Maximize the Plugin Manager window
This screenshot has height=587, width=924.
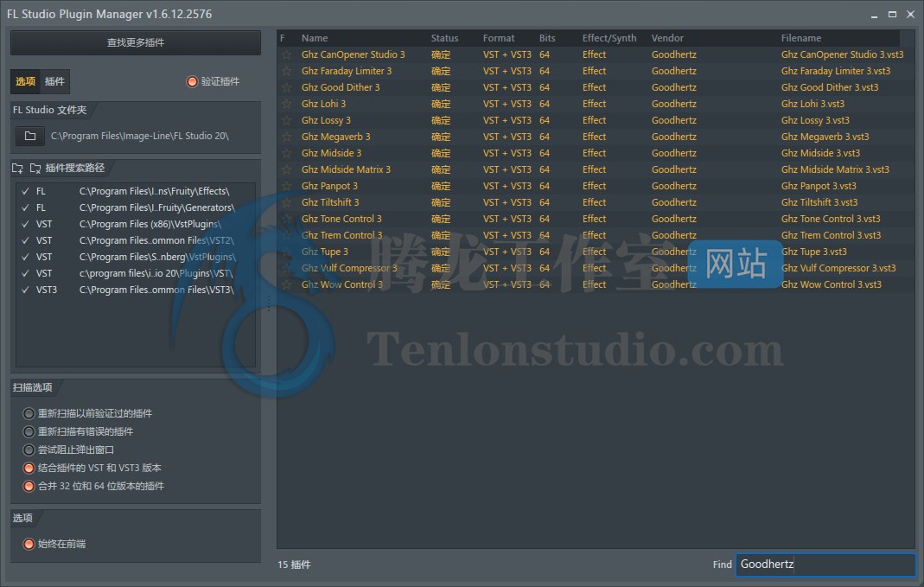(x=892, y=15)
